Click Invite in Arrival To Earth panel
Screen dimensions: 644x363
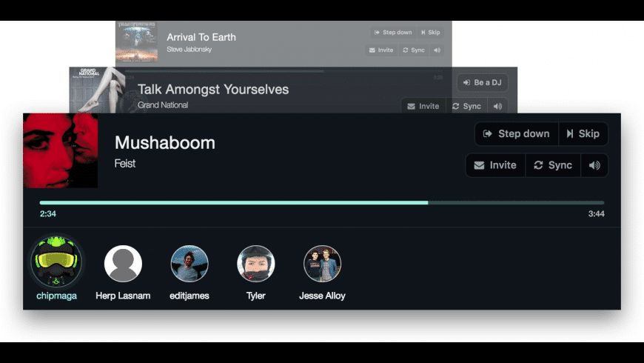pyautogui.click(x=381, y=50)
